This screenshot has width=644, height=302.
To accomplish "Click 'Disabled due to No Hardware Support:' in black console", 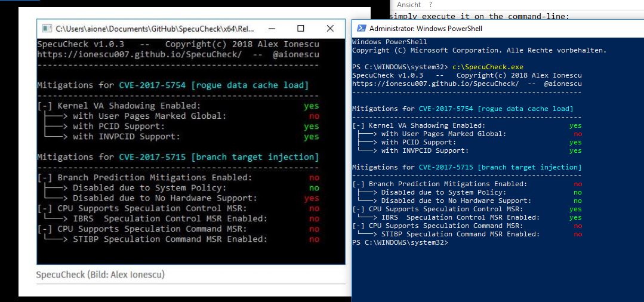I will click(165, 198).
